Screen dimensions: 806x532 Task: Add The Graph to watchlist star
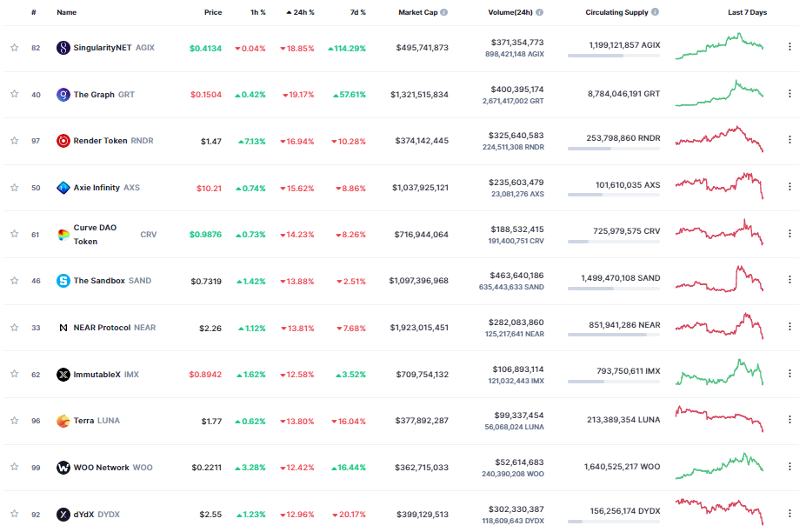[x=15, y=94]
